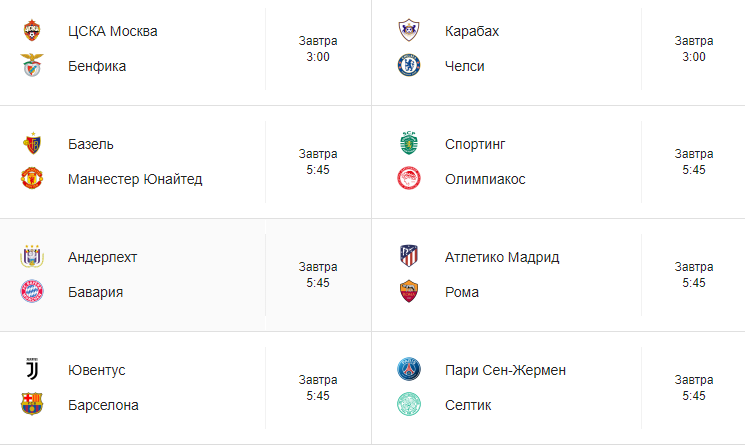This screenshot has width=745, height=445.
Task: Click the Benfica club crest
Action: pos(31,66)
